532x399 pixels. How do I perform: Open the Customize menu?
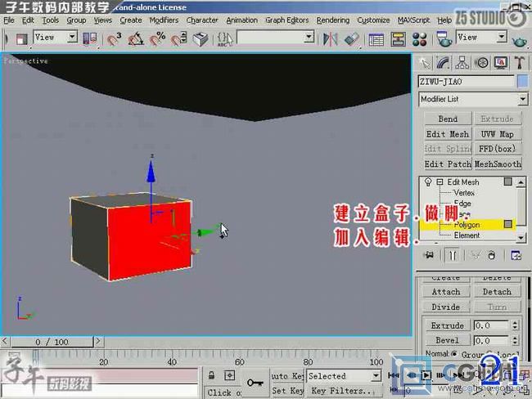coord(373,20)
